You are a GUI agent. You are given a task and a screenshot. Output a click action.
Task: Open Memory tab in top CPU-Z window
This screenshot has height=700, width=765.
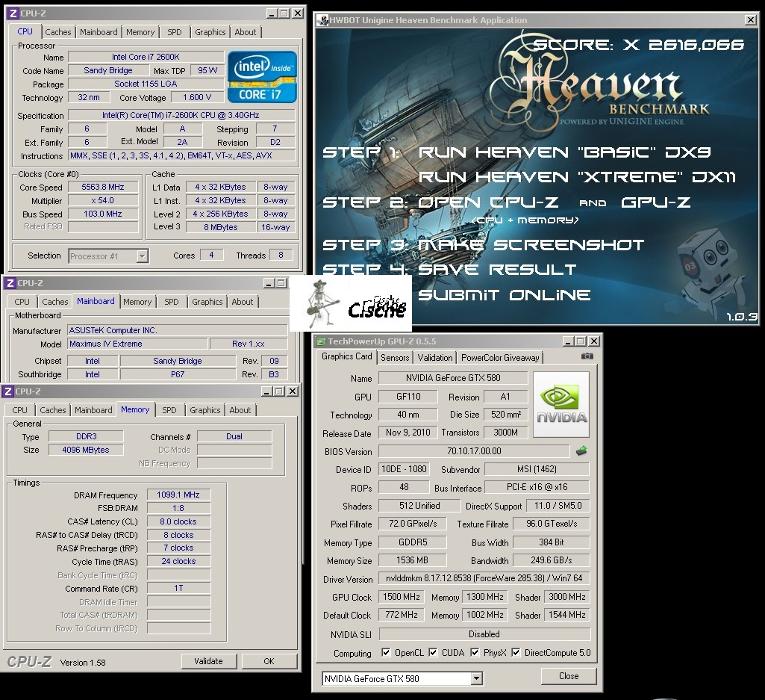(140, 32)
